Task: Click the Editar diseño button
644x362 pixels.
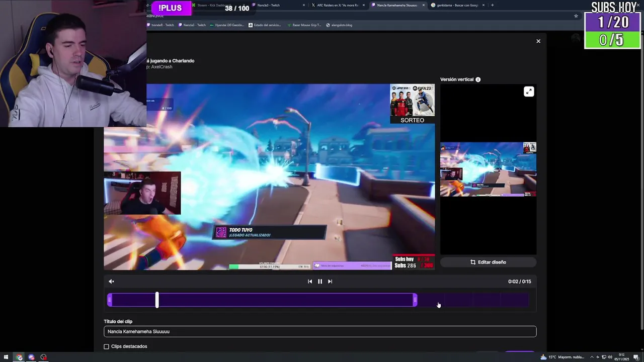Action: coord(488,262)
